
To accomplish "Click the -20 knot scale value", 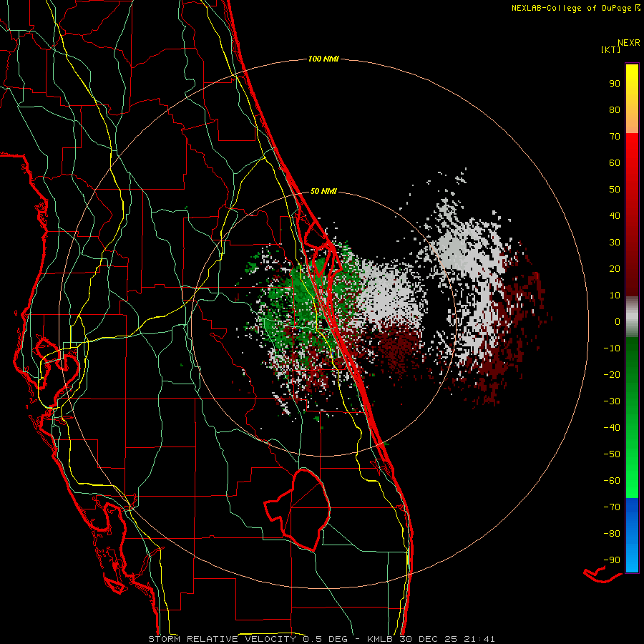I will [x=612, y=374].
